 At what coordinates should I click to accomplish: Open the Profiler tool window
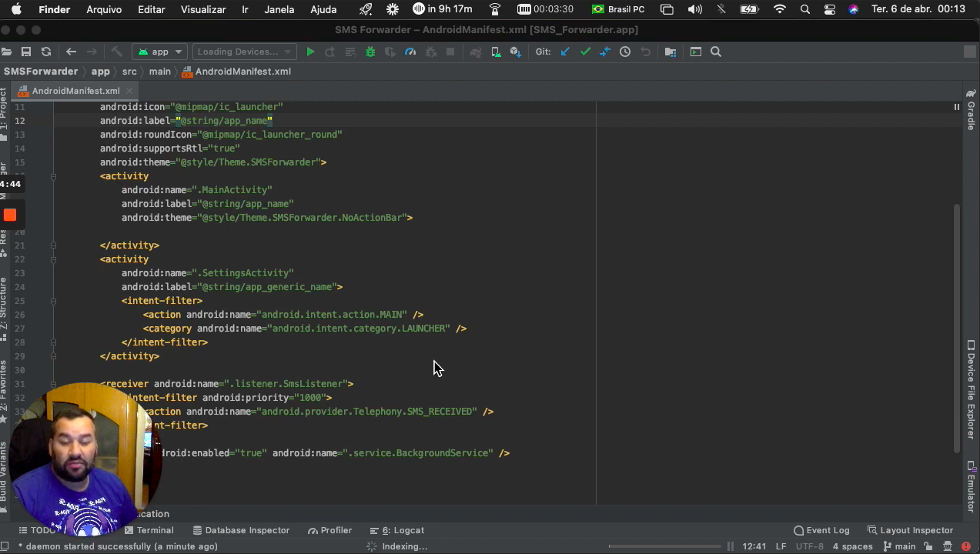[329, 530]
